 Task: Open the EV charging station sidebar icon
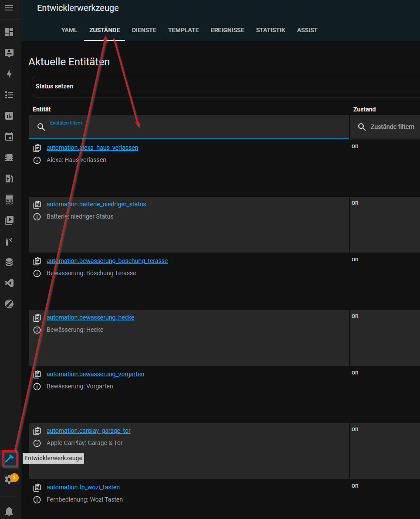tap(9, 179)
